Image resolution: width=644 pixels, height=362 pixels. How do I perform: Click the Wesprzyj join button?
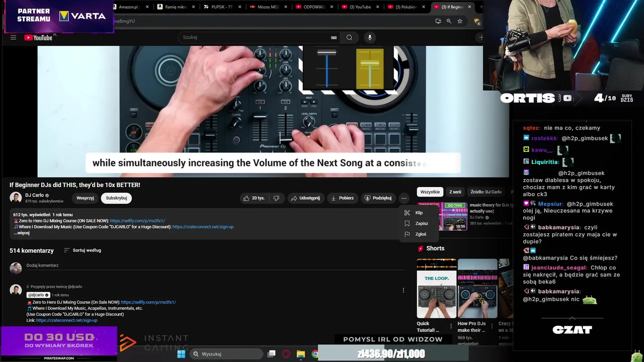click(x=85, y=198)
